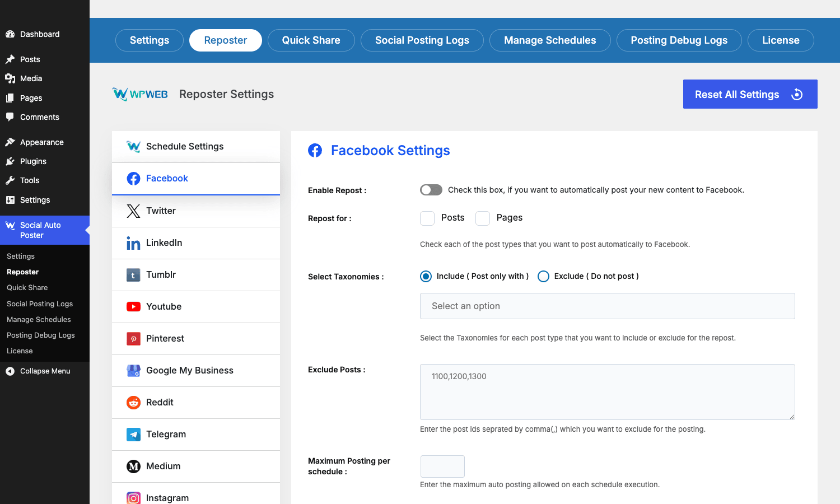
Task: Click the Facebook icon beside the Facebook Settings heading
Action: coord(315,151)
